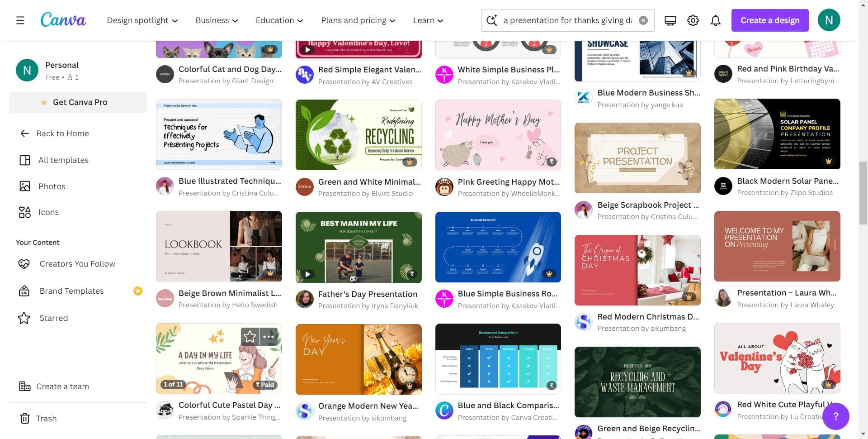Viewport: 868px width, 439px height.
Task: Open the Canva settings gear
Action: [x=693, y=20]
